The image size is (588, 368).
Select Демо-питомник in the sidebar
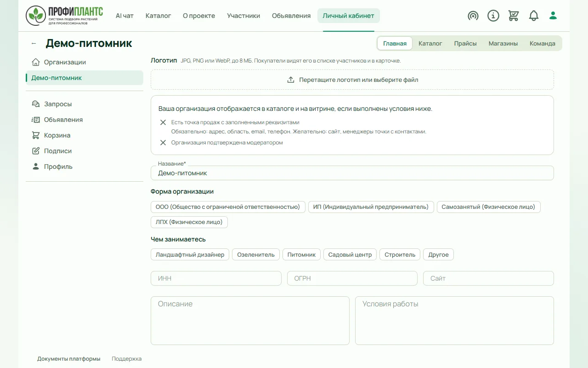click(x=85, y=78)
